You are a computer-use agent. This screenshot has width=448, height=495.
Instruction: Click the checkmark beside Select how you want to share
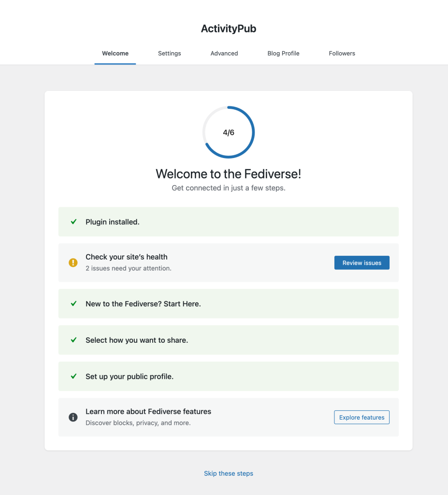(x=73, y=340)
